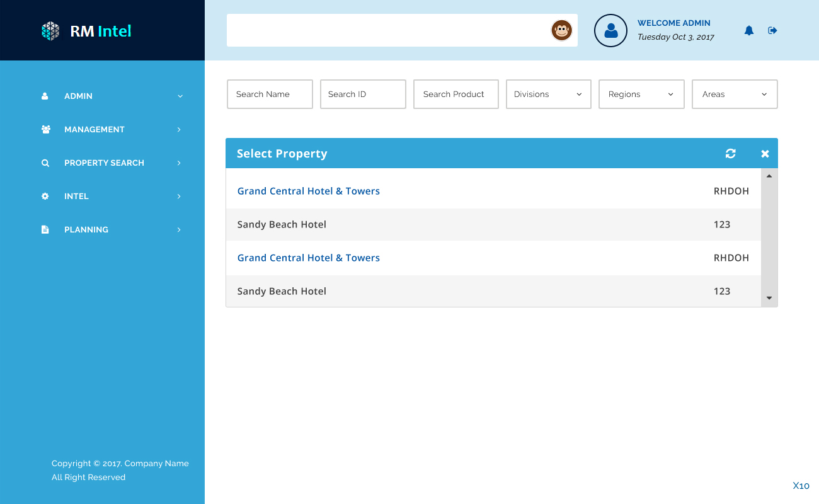The width and height of the screenshot is (819, 504).
Task: Click inside the Search Name field
Action: click(270, 94)
